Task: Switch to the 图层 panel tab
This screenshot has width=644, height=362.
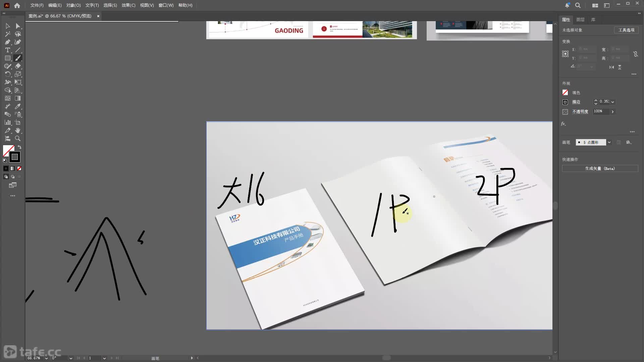Action: [580, 20]
